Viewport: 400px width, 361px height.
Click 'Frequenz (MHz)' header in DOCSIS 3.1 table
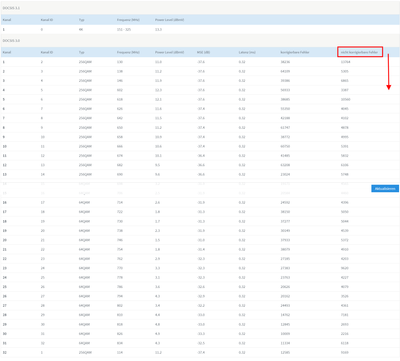click(x=128, y=20)
